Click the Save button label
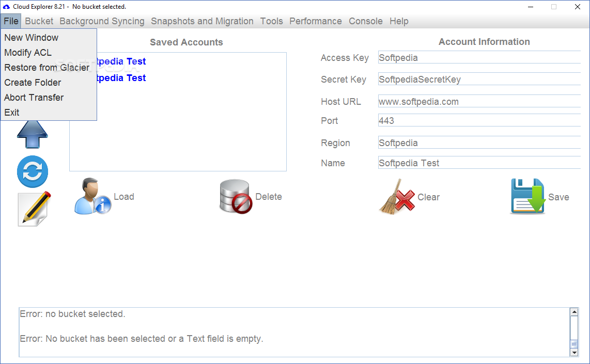Image resolution: width=590 pixels, height=364 pixels. click(558, 197)
